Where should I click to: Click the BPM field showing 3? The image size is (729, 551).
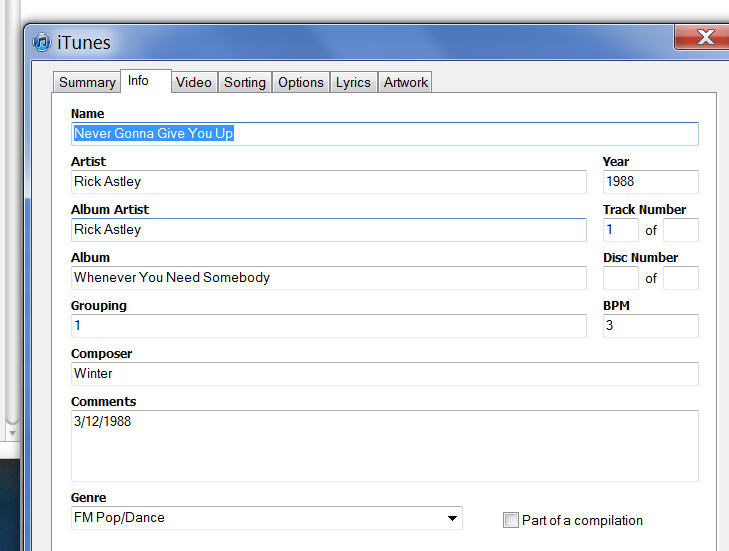click(650, 325)
